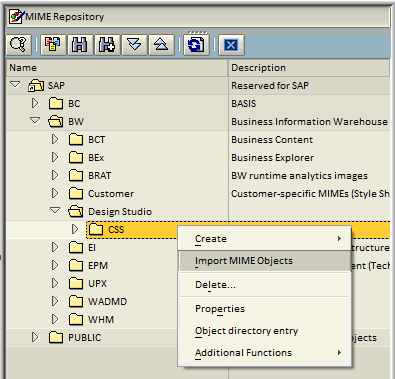Click the Collapse subtree up-arrows icon

click(162, 44)
